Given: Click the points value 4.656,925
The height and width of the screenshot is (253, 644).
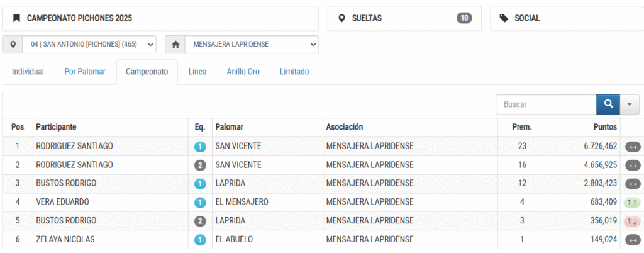Looking at the screenshot, I should (x=601, y=165).
